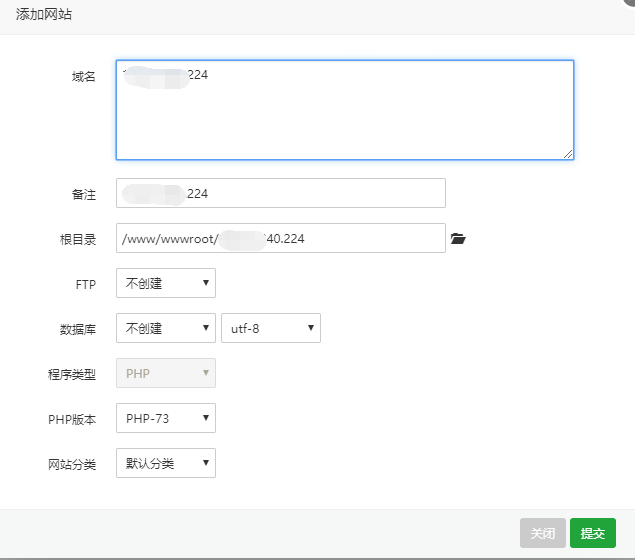The width and height of the screenshot is (635, 560).
Task: Open the PHP-73 version dropdown
Action: [166, 419]
